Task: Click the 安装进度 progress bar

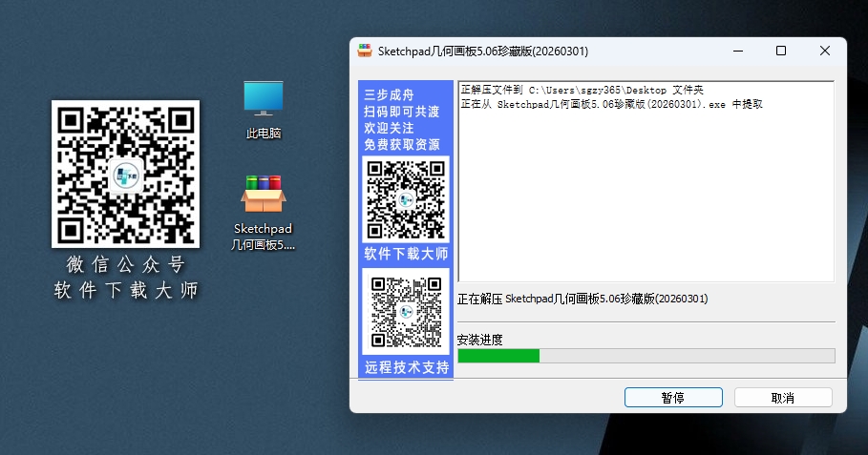Action: point(646,356)
